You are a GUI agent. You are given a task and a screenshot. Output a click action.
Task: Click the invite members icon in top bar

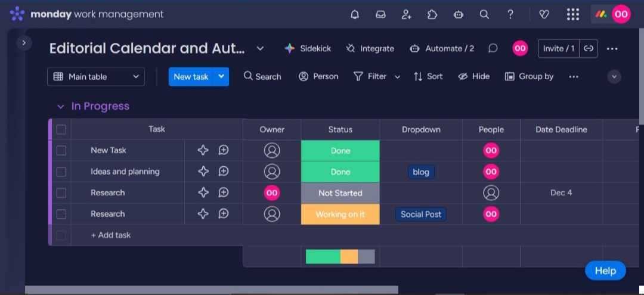(x=406, y=14)
